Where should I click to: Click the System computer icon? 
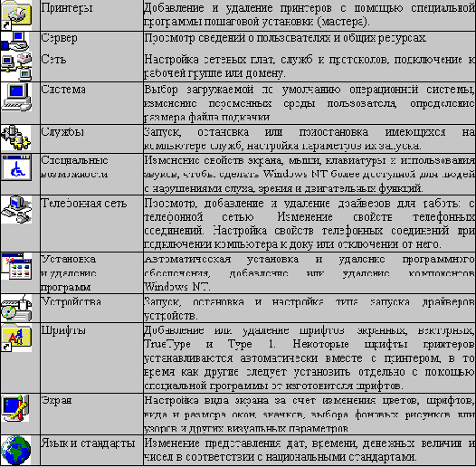(16, 97)
